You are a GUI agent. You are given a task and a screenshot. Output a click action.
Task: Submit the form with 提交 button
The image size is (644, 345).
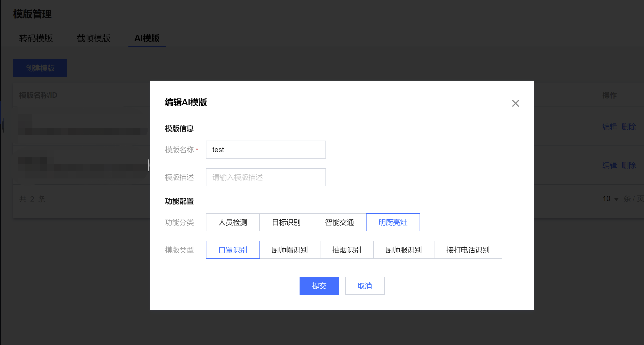[x=319, y=286]
